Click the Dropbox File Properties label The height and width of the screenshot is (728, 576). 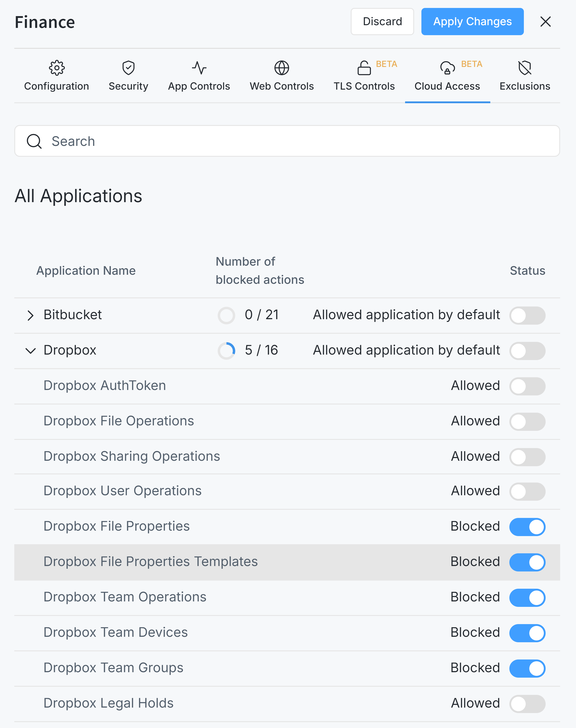pos(116,527)
